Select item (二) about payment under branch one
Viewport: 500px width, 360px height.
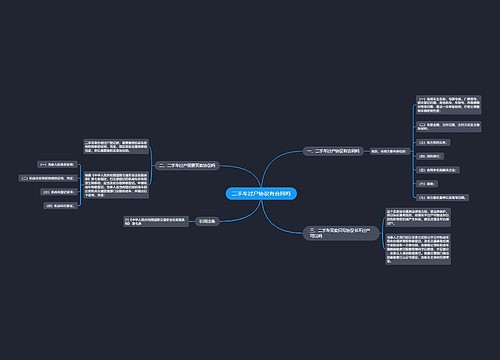tap(448, 126)
